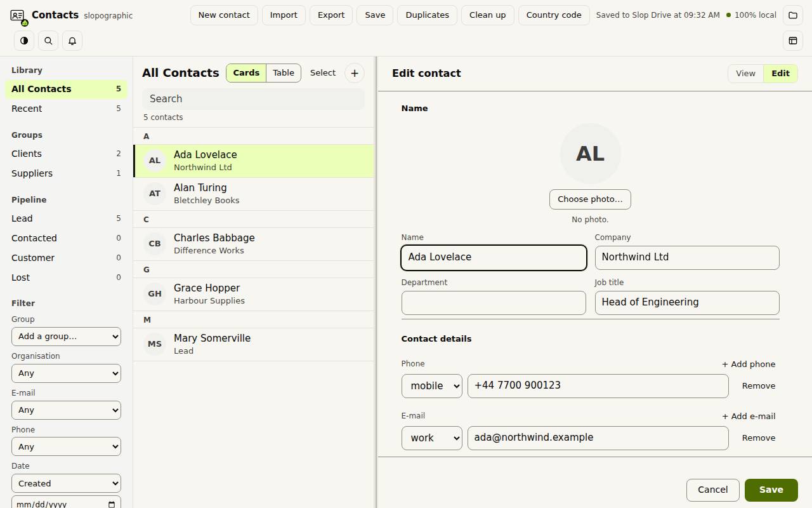Click the Duplicates button
This screenshot has width=812, height=508.
(428, 15)
